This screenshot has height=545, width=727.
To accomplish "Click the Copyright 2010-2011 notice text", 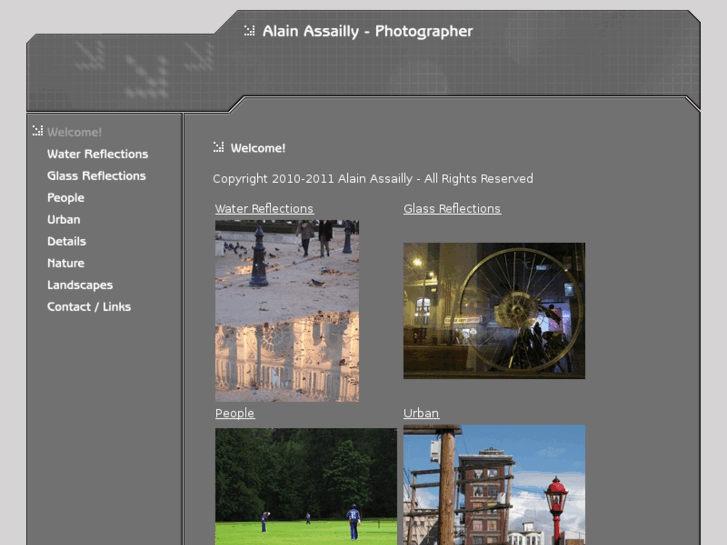I will pyautogui.click(x=373, y=179).
